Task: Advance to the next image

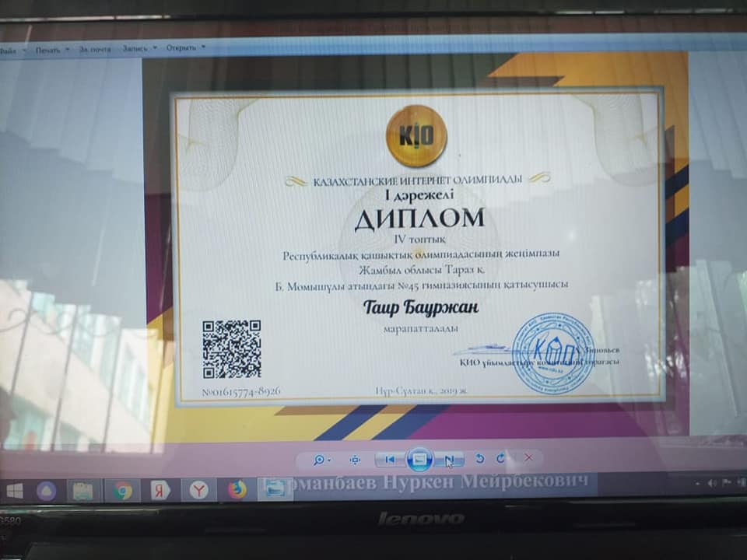Action: (x=449, y=460)
